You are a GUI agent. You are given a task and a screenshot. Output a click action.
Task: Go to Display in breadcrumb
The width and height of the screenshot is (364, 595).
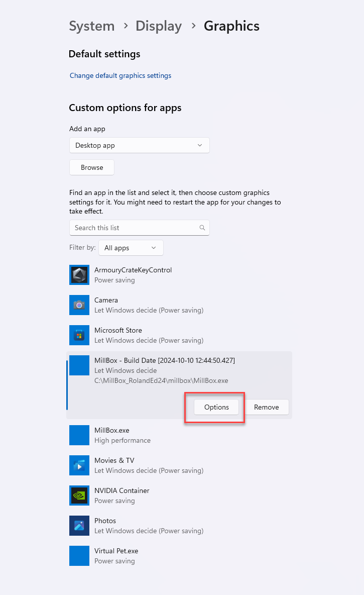point(159,26)
